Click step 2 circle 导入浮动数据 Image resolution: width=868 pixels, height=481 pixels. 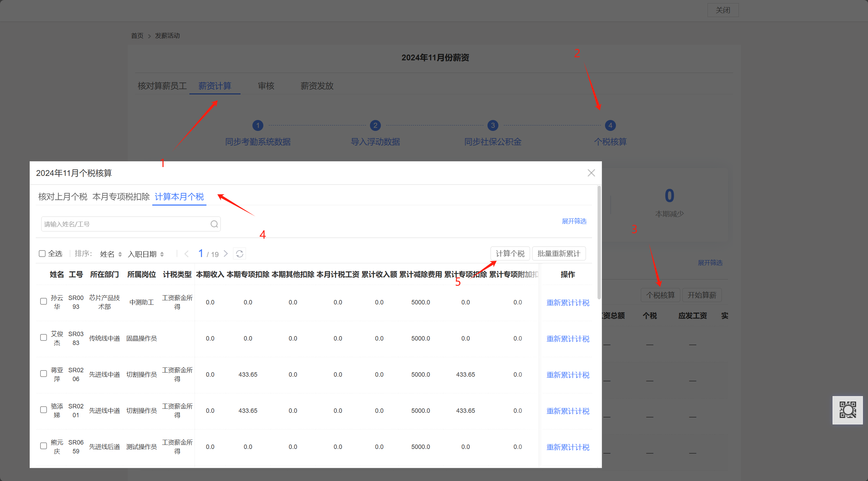(x=375, y=125)
